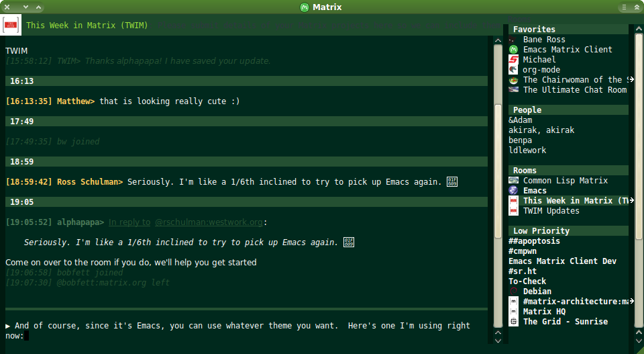Click the chat pane scrollbar down arrow
The width and height of the screenshot is (644, 354).
click(498, 341)
